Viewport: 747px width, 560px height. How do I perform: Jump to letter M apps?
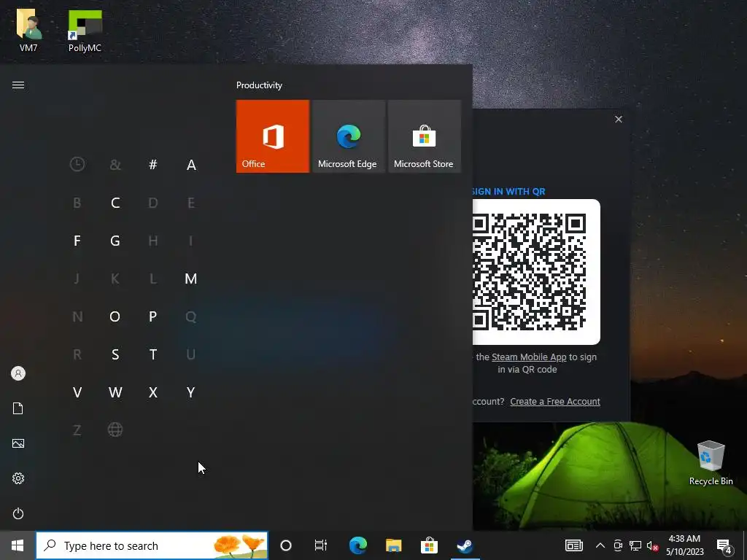click(x=190, y=279)
